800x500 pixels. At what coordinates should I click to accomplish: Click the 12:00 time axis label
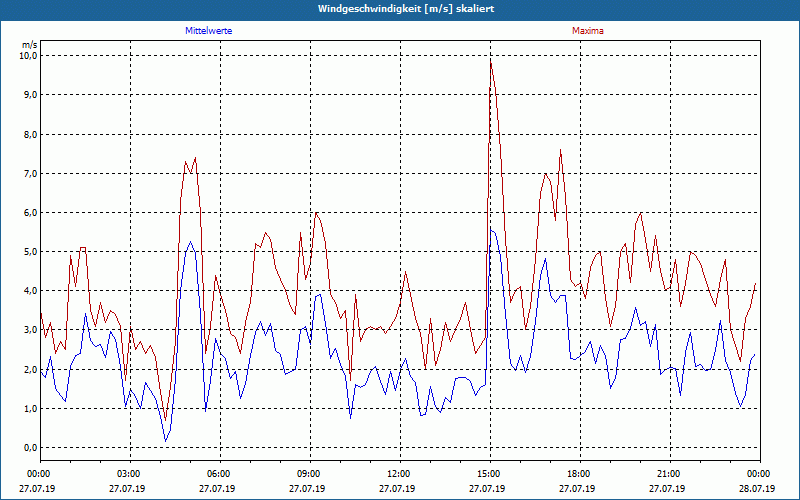[x=400, y=474]
